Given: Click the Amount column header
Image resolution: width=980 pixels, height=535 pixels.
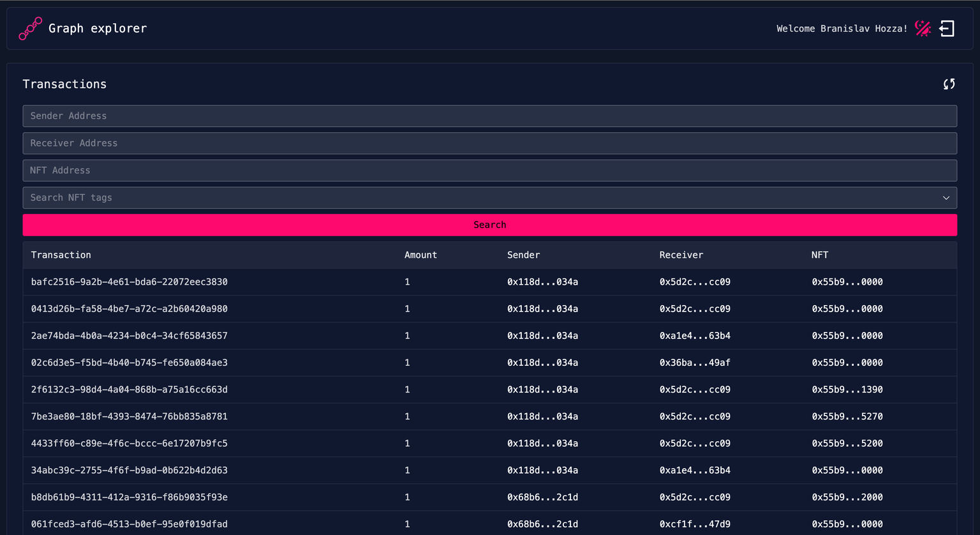Looking at the screenshot, I should point(421,255).
